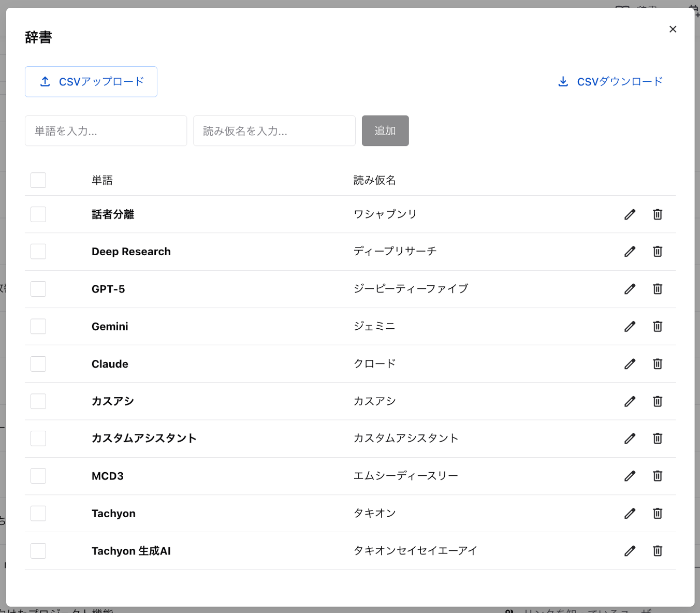Delete the カスアシ entry

click(658, 401)
